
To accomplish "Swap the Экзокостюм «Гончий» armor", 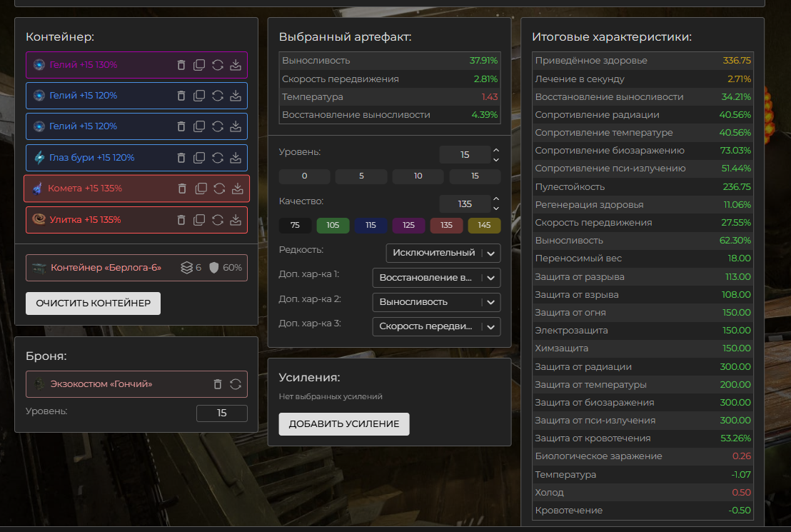I will (236, 384).
